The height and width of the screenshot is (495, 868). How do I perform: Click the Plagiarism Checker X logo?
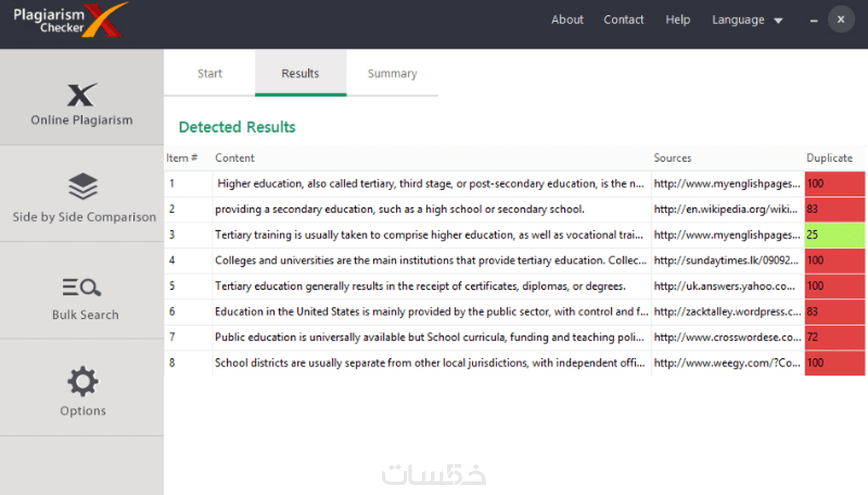click(70, 20)
